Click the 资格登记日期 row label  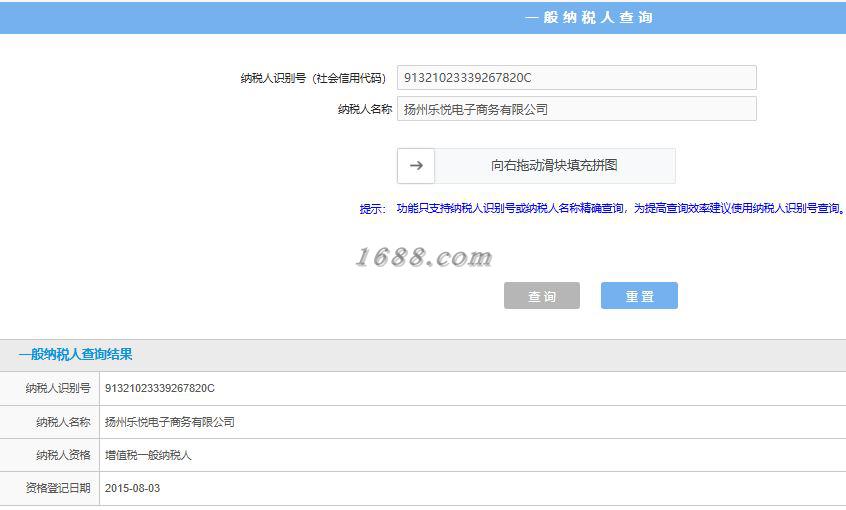pyautogui.click(x=58, y=488)
